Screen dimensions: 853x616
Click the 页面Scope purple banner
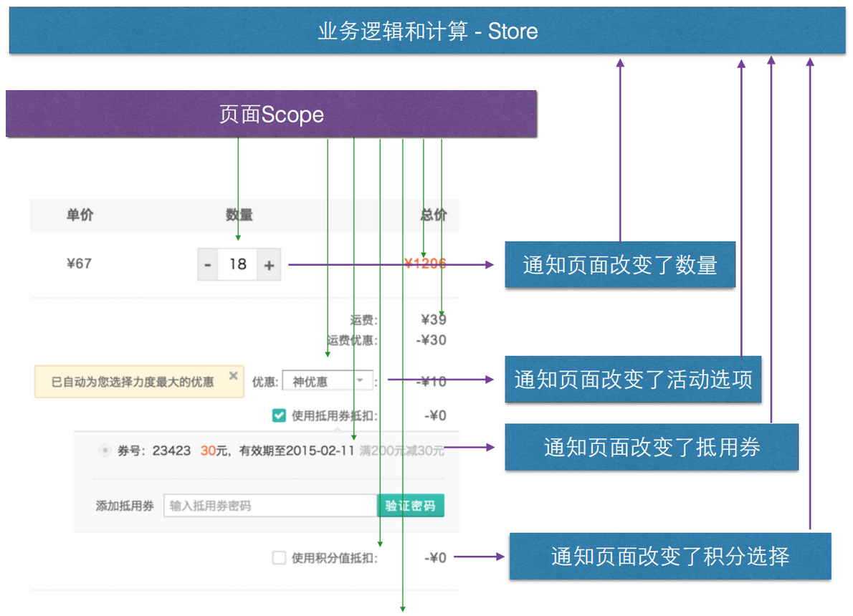271,114
